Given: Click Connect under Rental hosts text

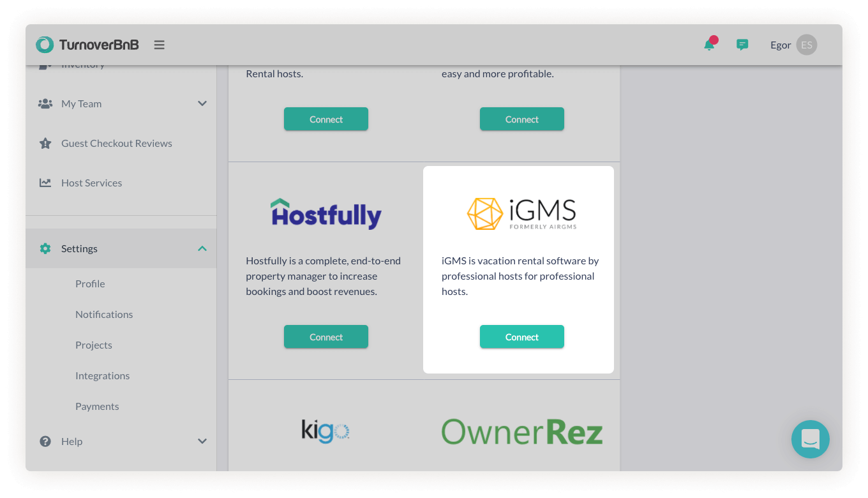Looking at the screenshot, I should click(x=326, y=119).
